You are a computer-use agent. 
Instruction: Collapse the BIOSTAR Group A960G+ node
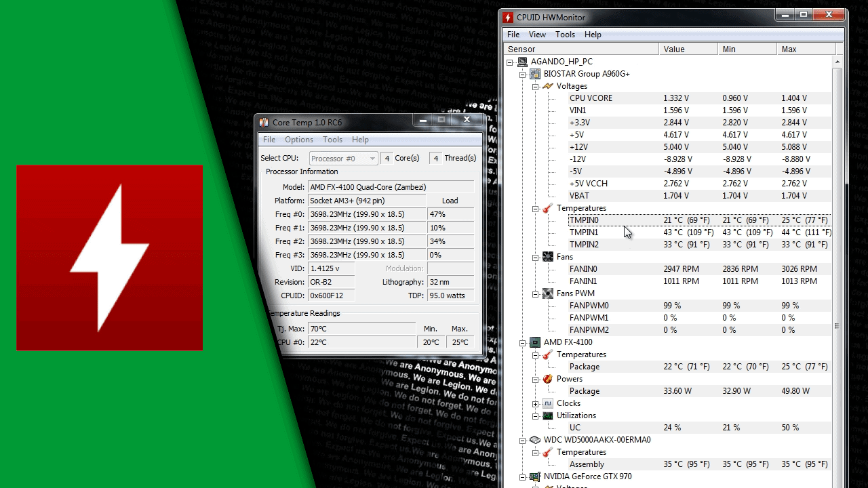523,74
